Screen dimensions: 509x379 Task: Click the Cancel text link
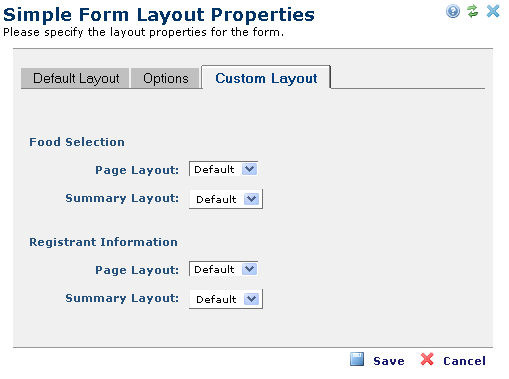464,361
